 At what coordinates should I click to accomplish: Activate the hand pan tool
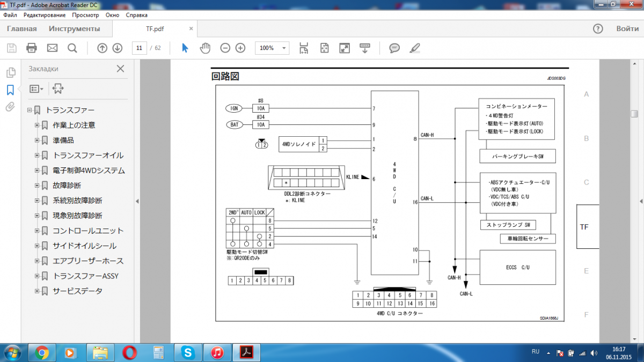coord(205,48)
